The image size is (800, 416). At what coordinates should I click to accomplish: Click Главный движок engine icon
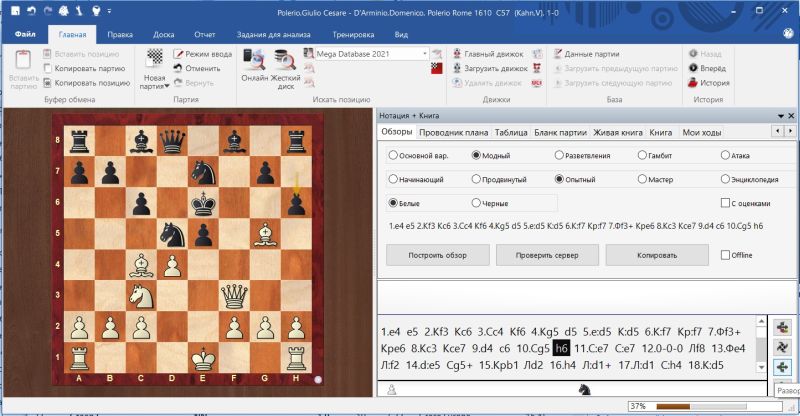(x=455, y=53)
